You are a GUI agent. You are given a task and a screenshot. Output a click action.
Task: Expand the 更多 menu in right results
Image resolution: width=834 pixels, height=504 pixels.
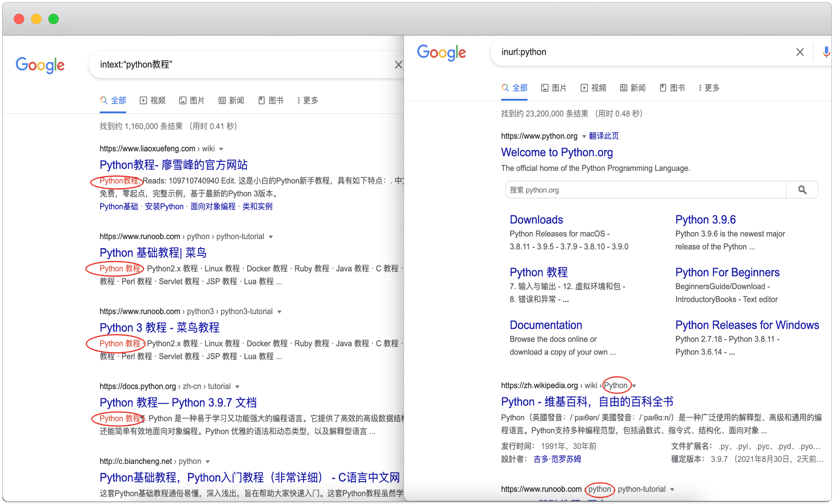pyautogui.click(x=709, y=88)
